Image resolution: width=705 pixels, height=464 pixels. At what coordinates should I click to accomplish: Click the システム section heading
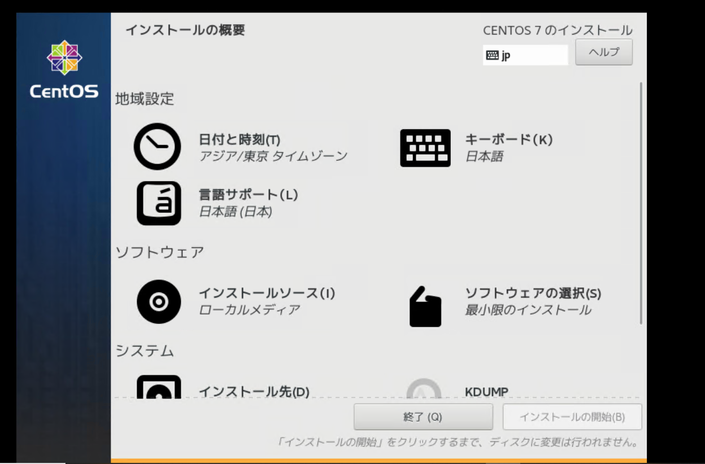pos(144,351)
